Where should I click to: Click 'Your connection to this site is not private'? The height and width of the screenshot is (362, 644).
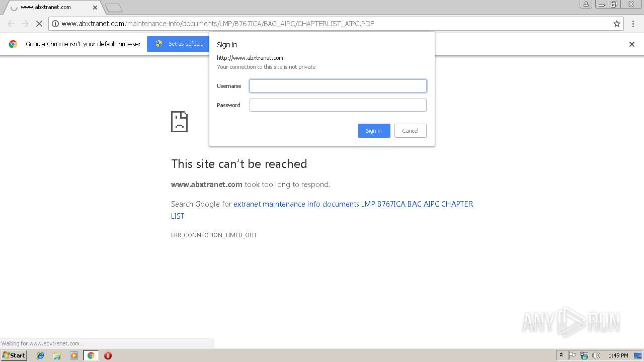coord(266,67)
